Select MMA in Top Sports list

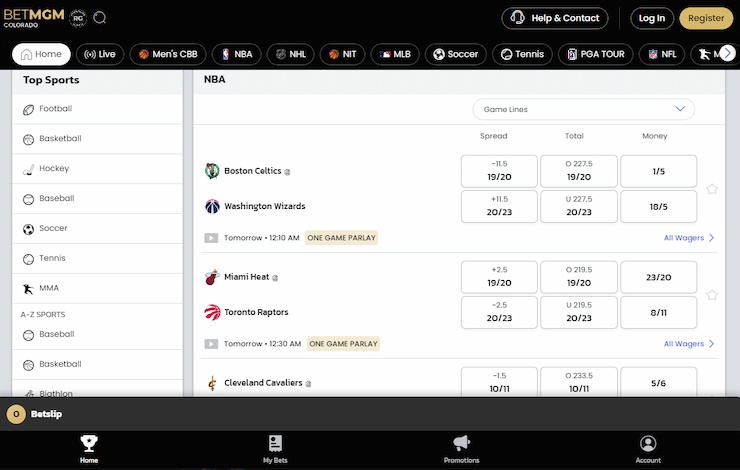coord(97,288)
